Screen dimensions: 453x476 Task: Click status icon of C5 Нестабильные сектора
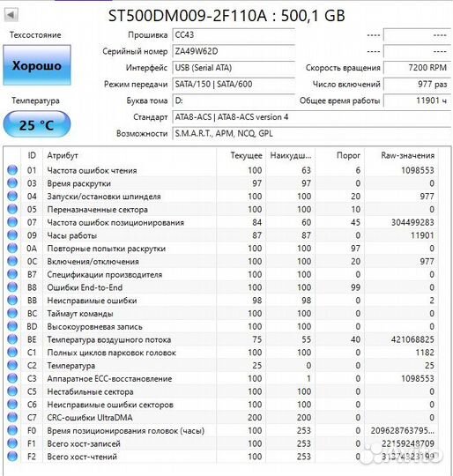pos(12,391)
